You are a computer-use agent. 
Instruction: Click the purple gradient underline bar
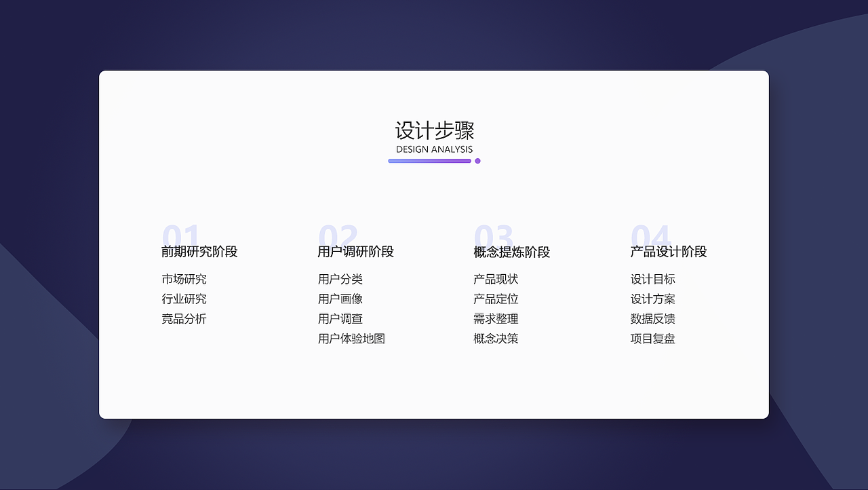click(429, 161)
